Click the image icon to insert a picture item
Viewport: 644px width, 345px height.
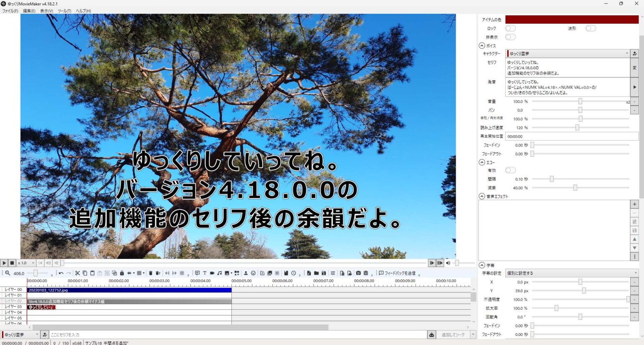(x=227, y=273)
